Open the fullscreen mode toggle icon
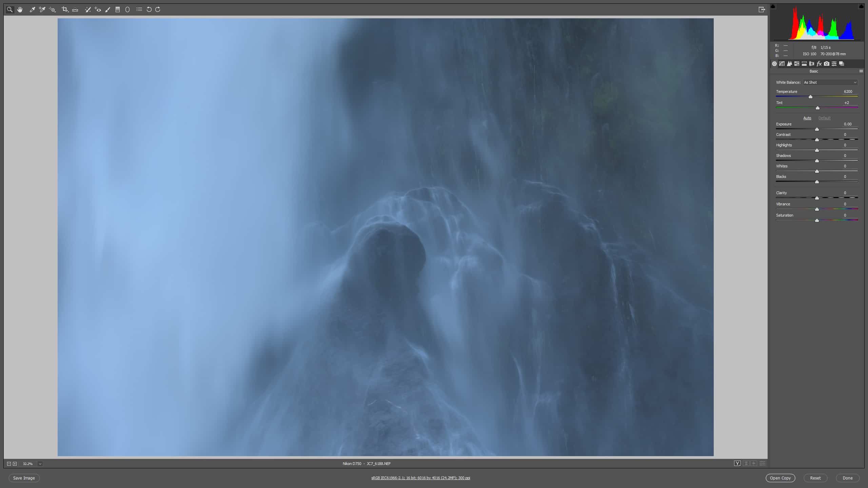The image size is (868, 488). coord(762,9)
